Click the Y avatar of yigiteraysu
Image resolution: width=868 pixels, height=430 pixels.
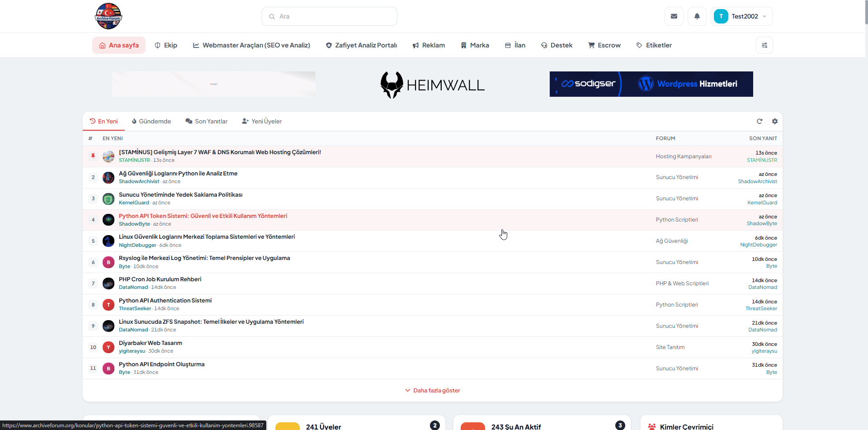coord(108,347)
